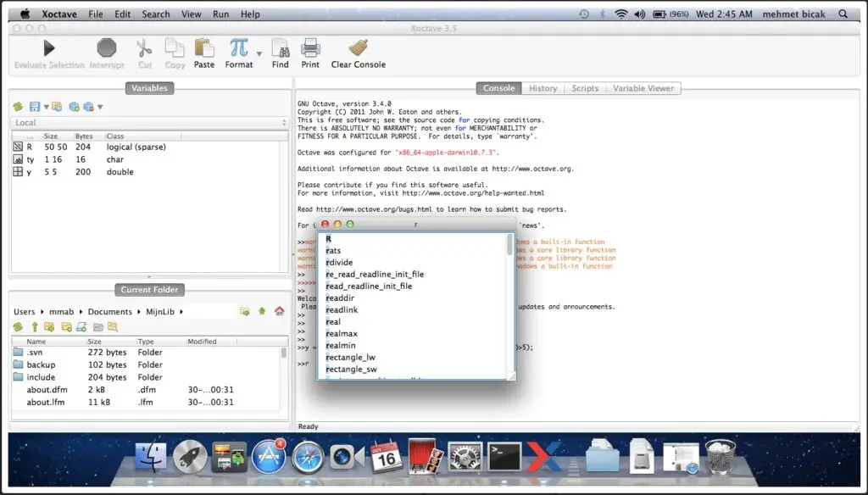Click the browse folder icon beside the path bar
Screen dimensions: 868x495
pos(245,312)
